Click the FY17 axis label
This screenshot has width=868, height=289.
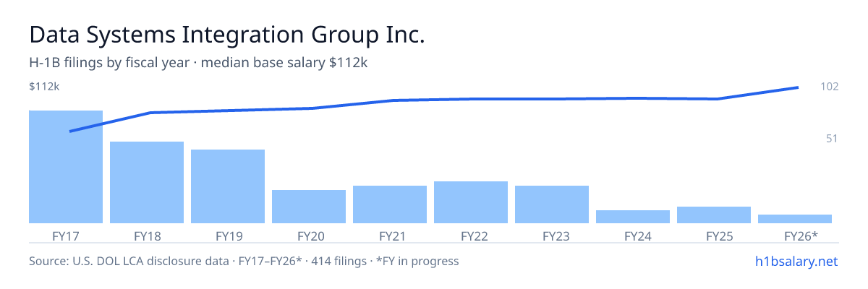[x=66, y=236]
